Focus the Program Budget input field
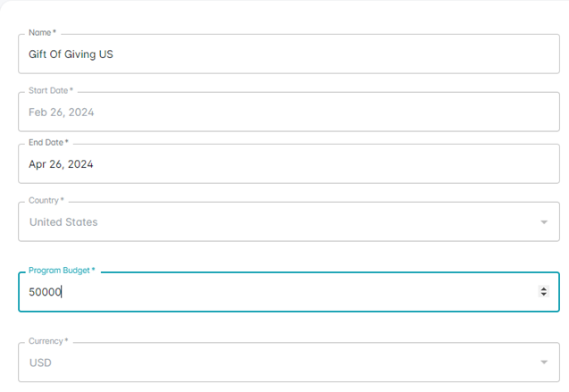This screenshot has width=569, height=392. pos(289,292)
